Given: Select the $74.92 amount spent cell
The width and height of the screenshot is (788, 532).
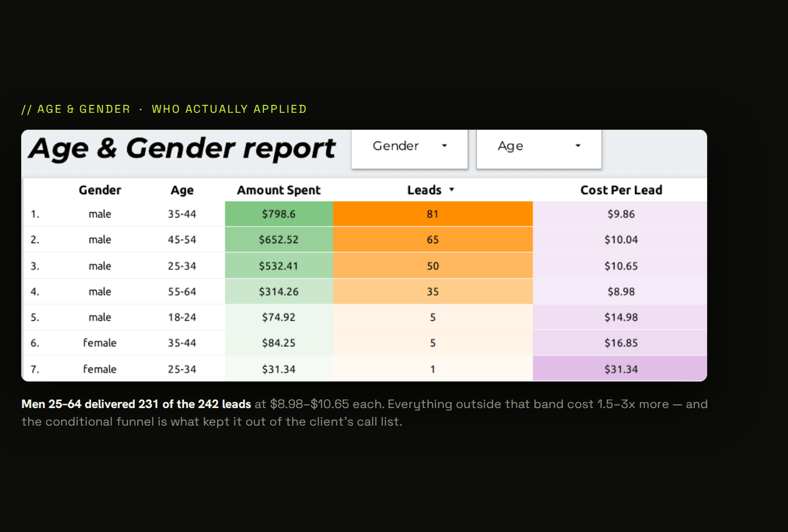Looking at the screenshot, I should pos(279,317).
